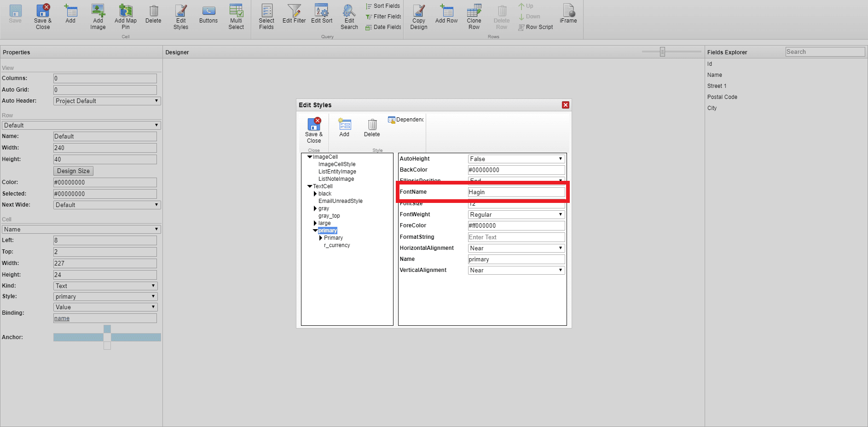Click the Delete cell icon in main toolbar

(153, 14)
